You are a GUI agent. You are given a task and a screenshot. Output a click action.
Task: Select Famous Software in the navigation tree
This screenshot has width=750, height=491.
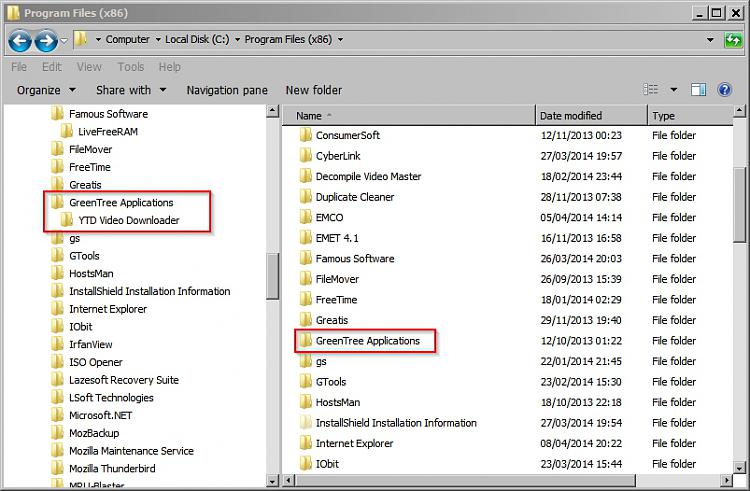coord(109,114)
